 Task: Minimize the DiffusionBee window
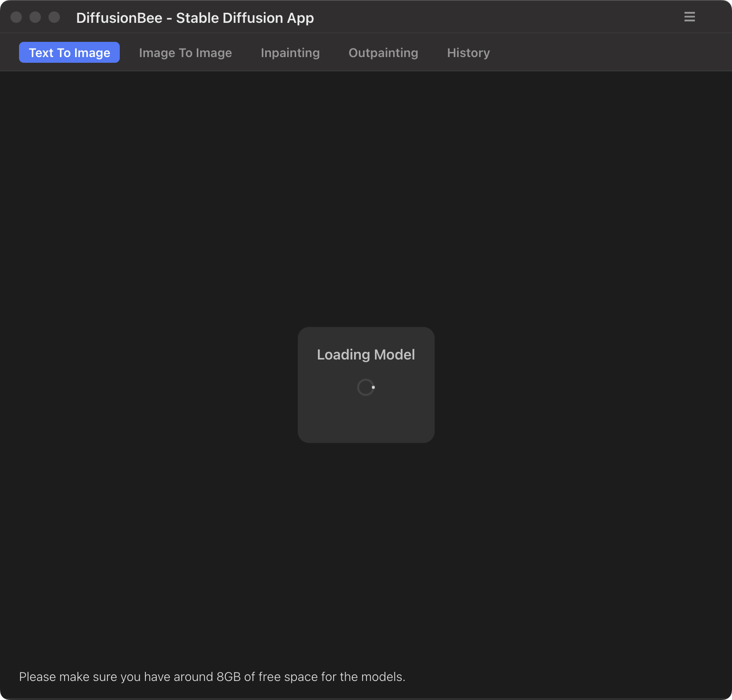pos(35,17)
